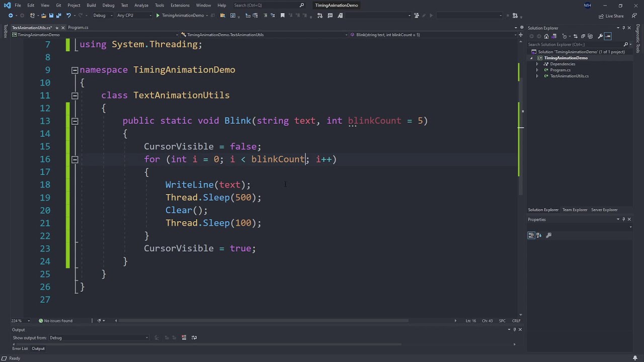
Task: Pin the TextAnimationUtils.cs tab
Action: 56,28
